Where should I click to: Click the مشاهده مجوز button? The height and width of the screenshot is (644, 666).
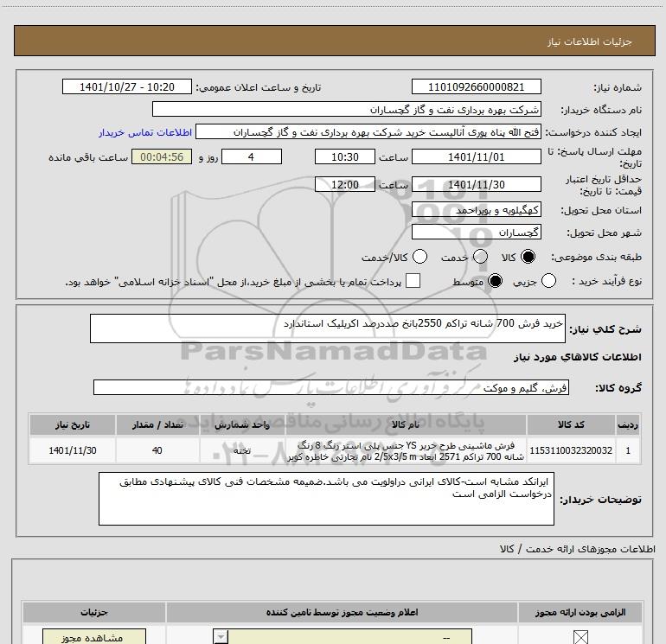pyautogui.click(x=94, y=637)
